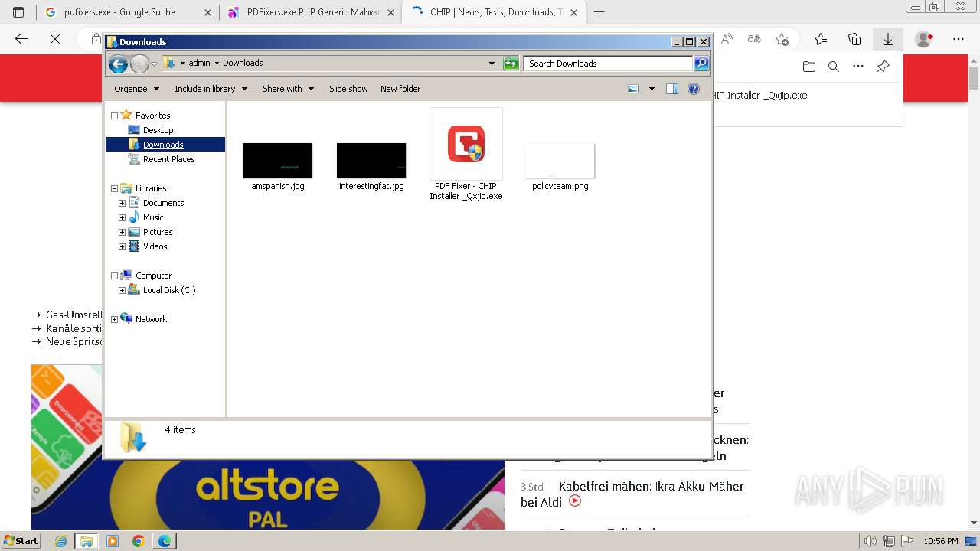This screenshot has height=551, width=980.
Task: Open address bar history dropdown arrow
Action: (x=492, y=64)
